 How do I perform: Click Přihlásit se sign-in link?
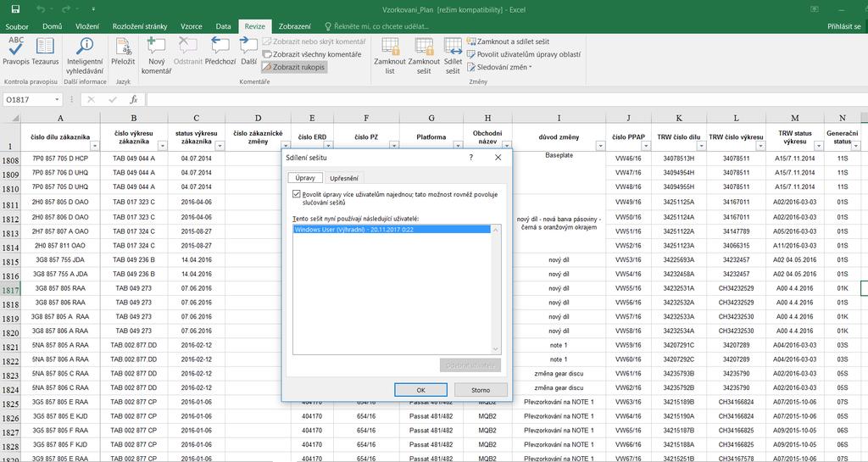click(x=844, y=26)
